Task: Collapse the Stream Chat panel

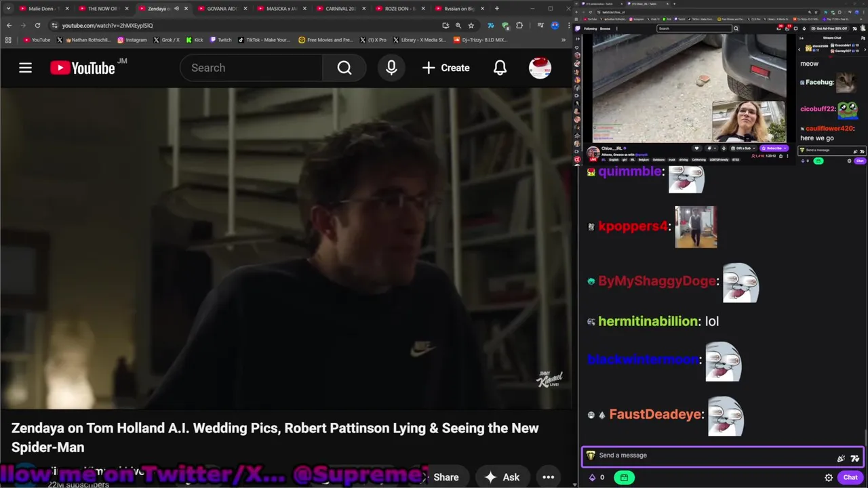Action: click(x=802, y=38)
